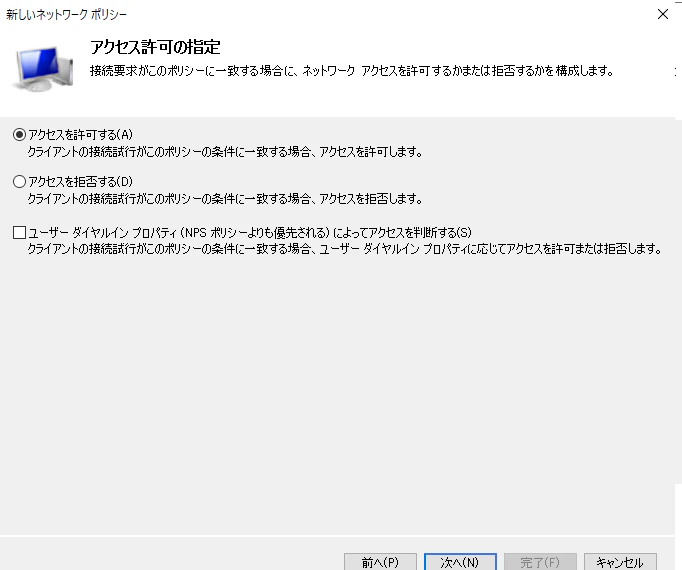This screenshot has width=682, height=570.
Task: Click the description starting 接続要求がこのポリシーに一致する場合
Action: point(352,70)
